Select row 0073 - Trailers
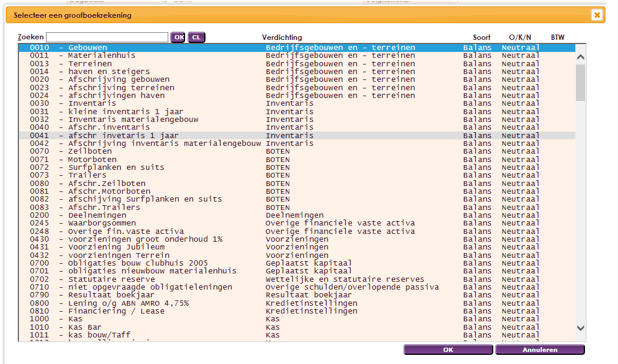 click(x=297, y=175)
